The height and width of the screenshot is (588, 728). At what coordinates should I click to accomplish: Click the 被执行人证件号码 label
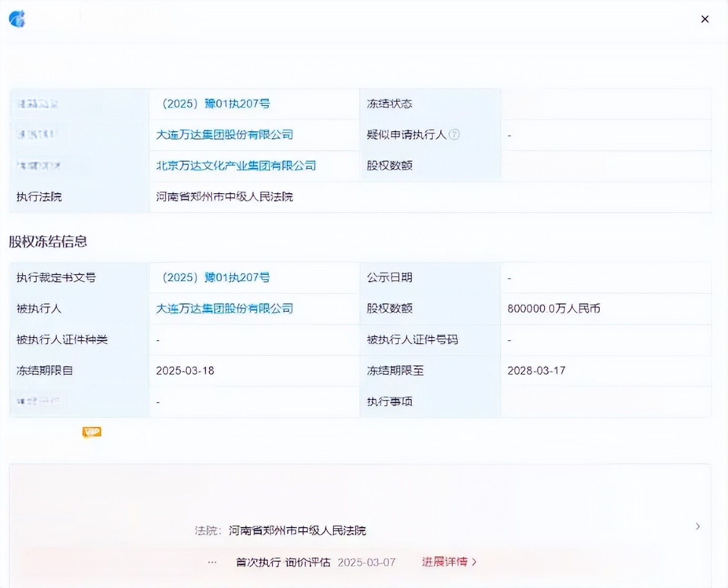(412, 340)
